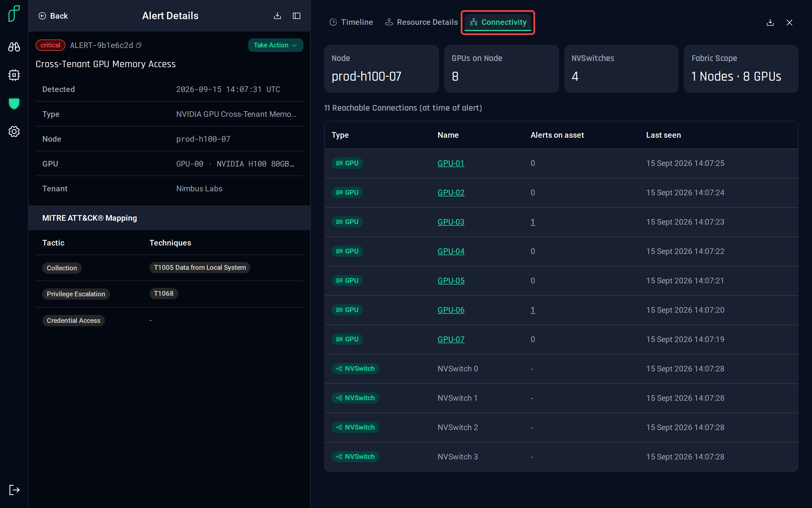Click the Collection tactic tag

tap(62, 268)
